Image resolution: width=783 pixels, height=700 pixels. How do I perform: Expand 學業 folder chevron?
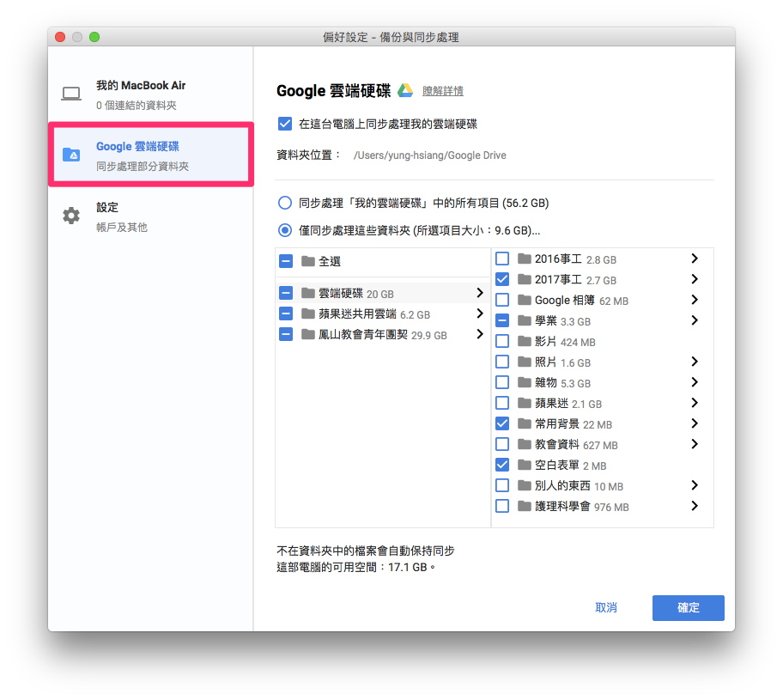pyautogui.click(x=695, y=320)
